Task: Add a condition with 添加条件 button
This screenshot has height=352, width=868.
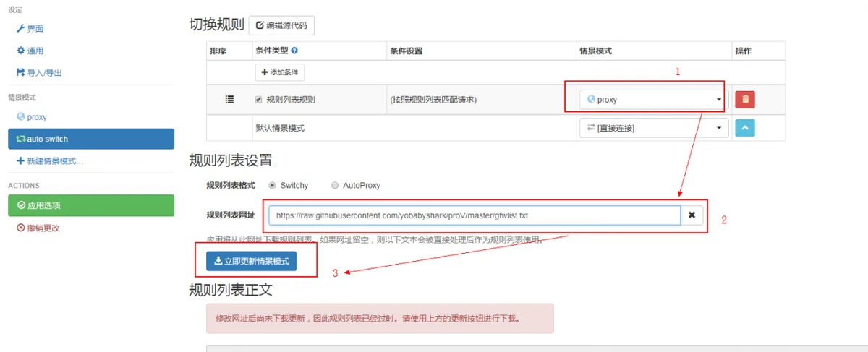Action: [x=279, y=72]
